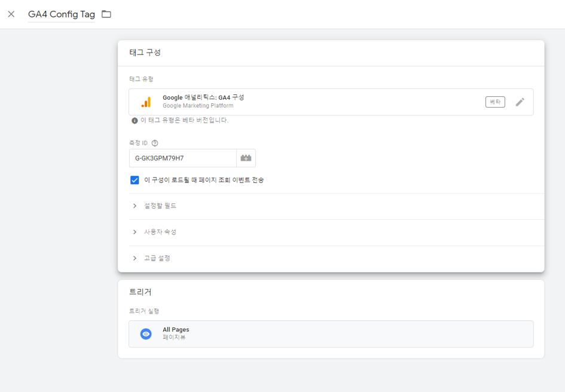The image size is (565, 392).
Task: Click the variable picker brick icon
Action: point(246,158)
